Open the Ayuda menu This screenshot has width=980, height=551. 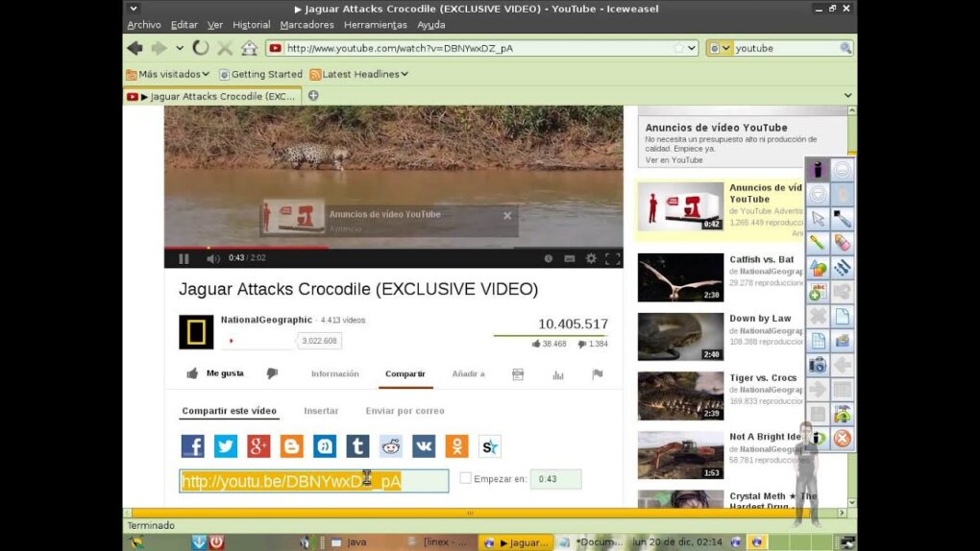click(x=430, y=25)
